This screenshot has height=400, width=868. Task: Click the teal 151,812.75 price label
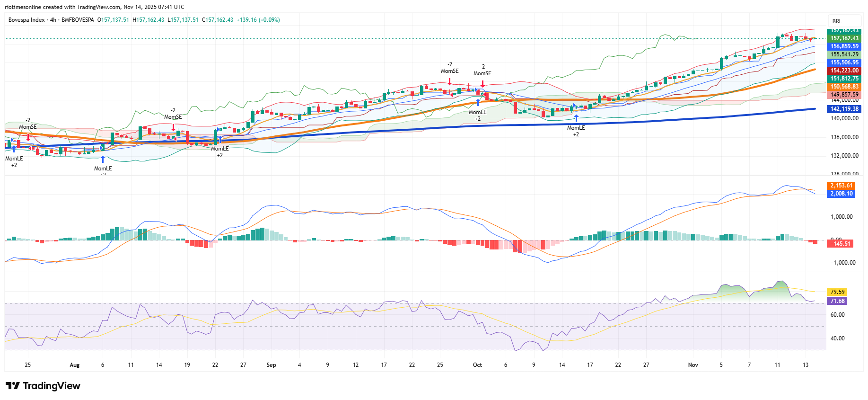coord(844,79)
